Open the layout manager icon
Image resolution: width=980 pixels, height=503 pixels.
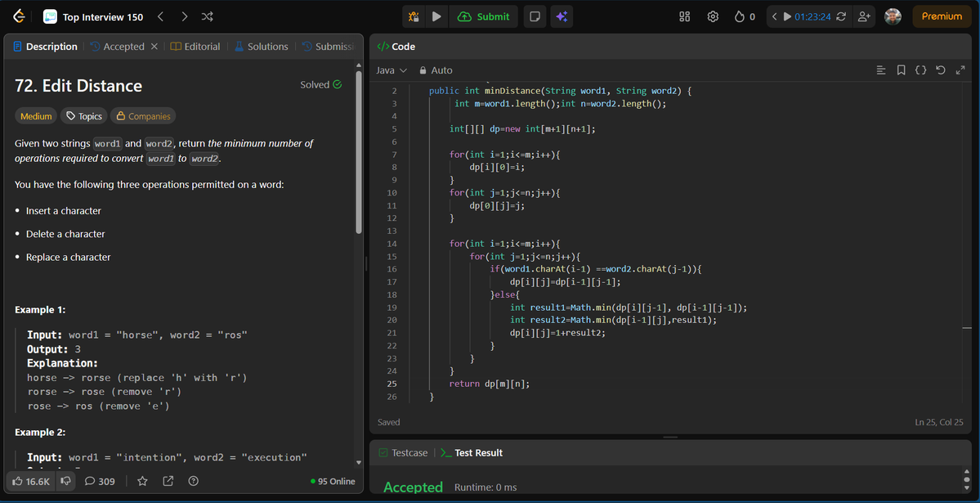tap(684, 17)
